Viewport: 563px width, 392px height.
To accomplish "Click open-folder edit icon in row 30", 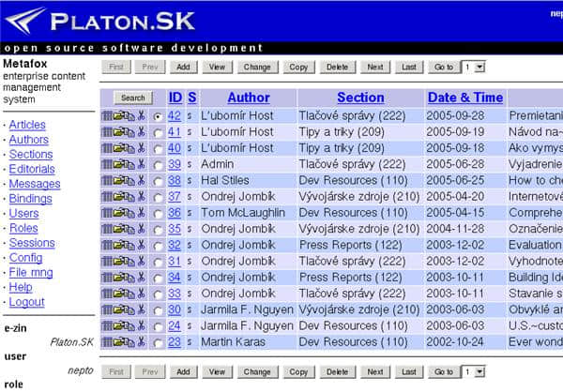I will pyautogui.click(x=119, y=309).
